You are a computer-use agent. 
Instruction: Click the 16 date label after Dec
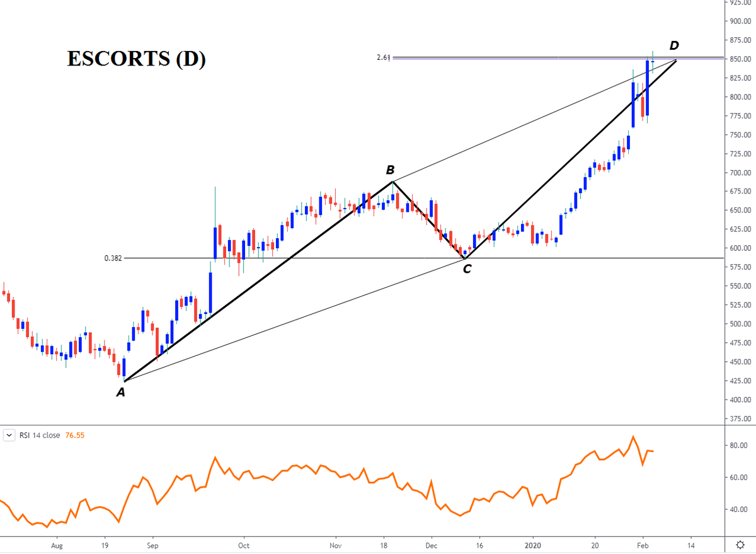click(479, 545)
